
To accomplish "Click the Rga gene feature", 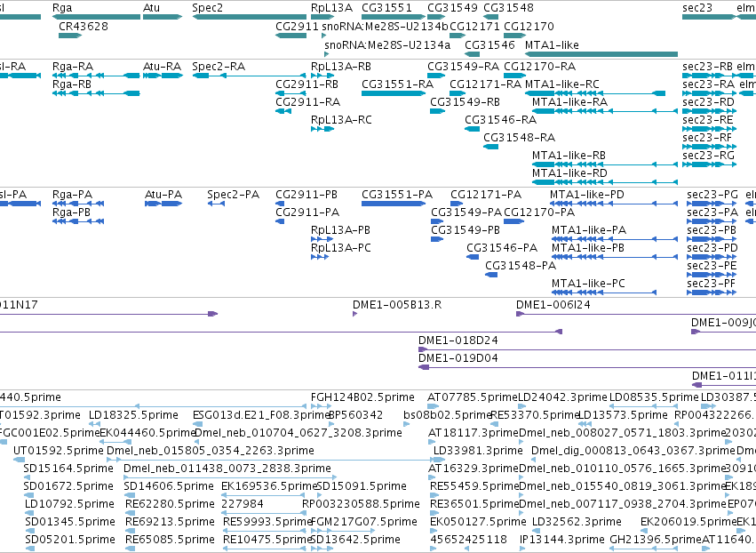I will [97, 17].
